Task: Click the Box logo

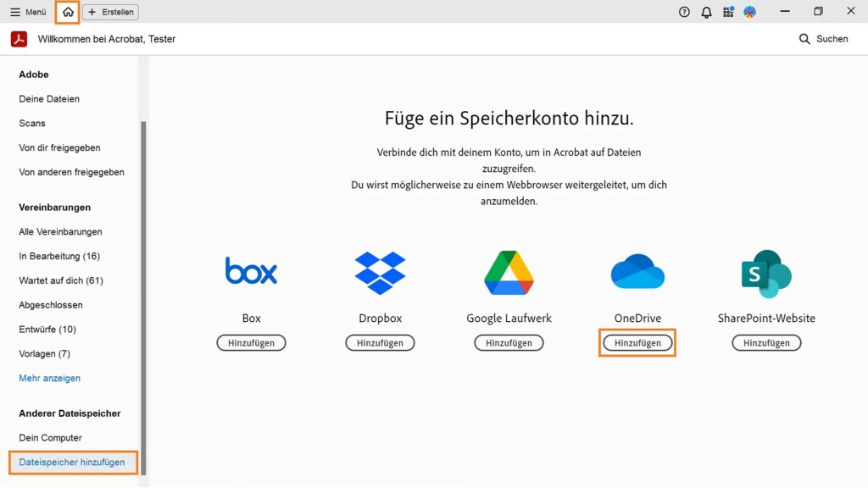Action: pos(251,271)
